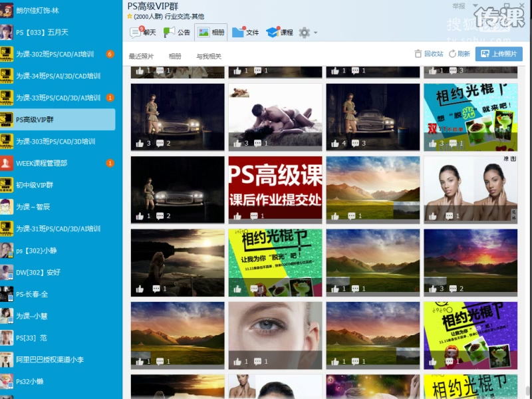Open the 课程 courses tab
532x399 pixels.
point(279,32)
